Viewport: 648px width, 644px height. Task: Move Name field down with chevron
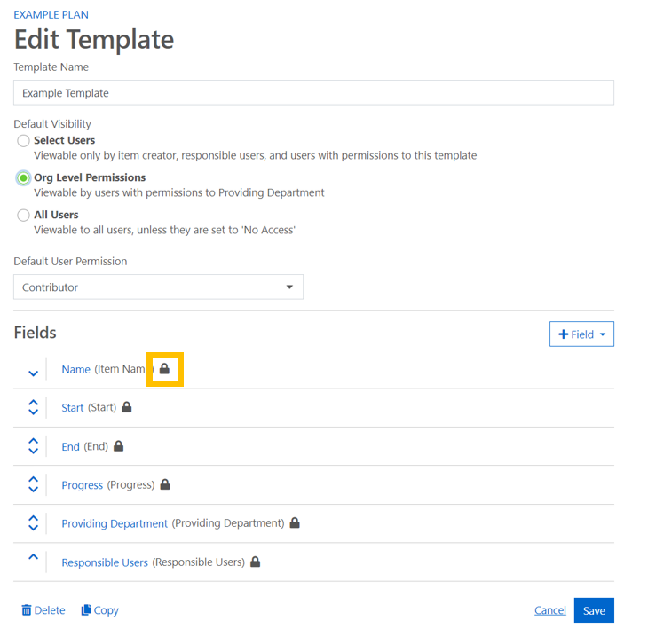tap(34, 373)
